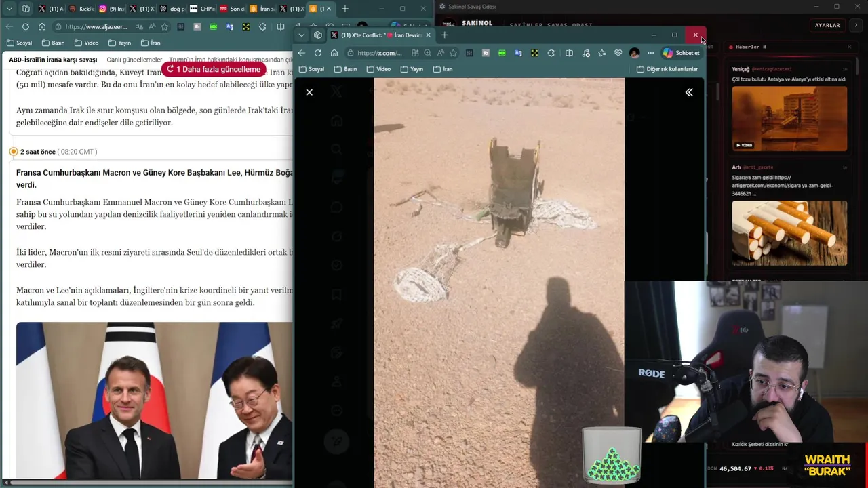The image size is (868, 488).
Task: Open home page in front X window
Action: [334, 53]
